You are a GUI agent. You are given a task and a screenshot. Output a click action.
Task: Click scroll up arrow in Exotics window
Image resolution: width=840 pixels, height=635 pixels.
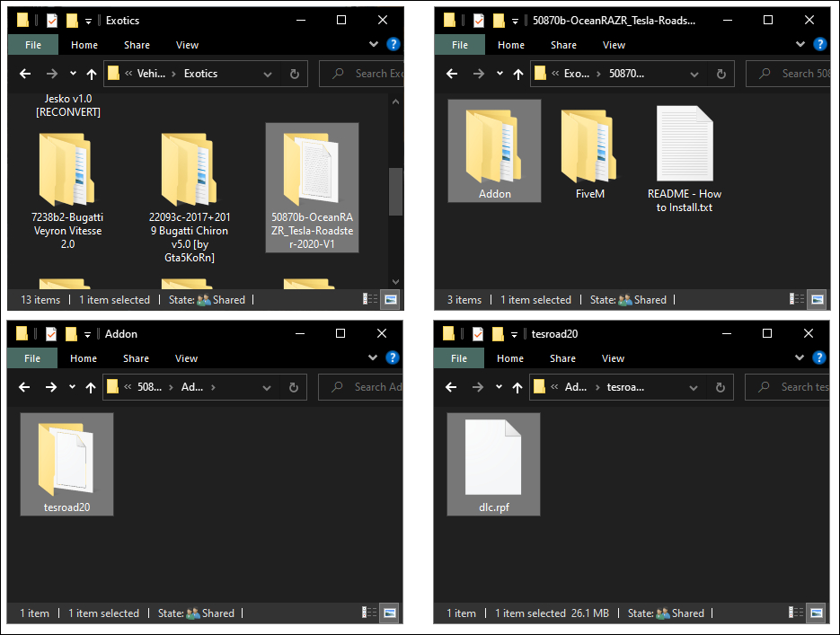pyautogui.click(x=395, y=101)
